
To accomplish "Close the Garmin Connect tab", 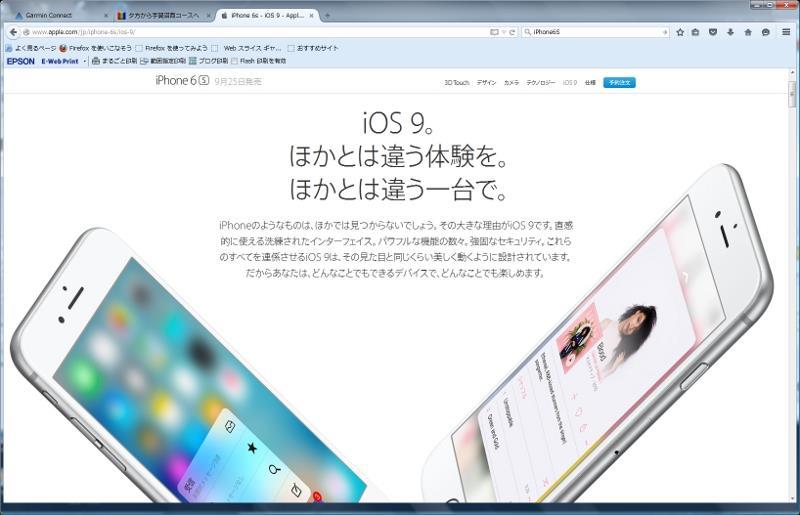I will pyautogui.click(x=106, y=16).
